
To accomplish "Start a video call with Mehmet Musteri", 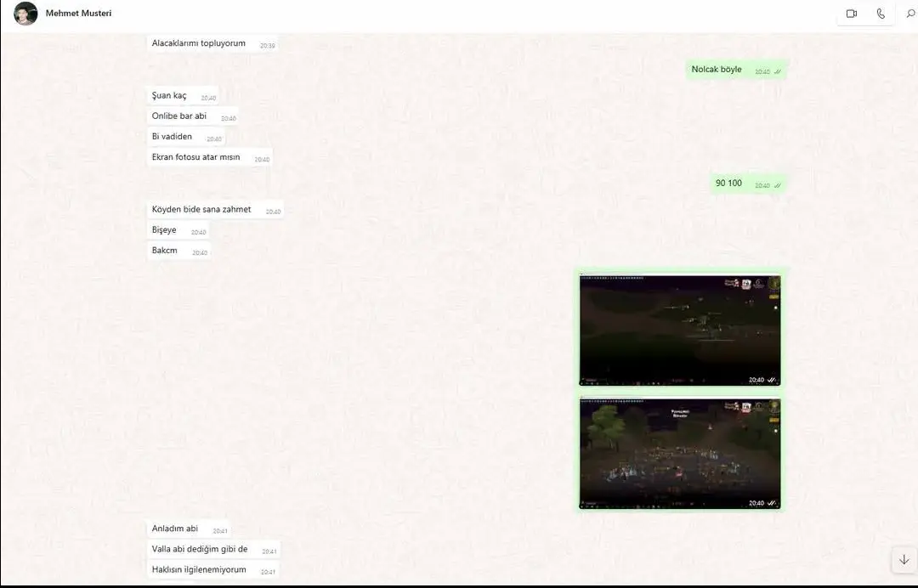I will pos(851,14).
